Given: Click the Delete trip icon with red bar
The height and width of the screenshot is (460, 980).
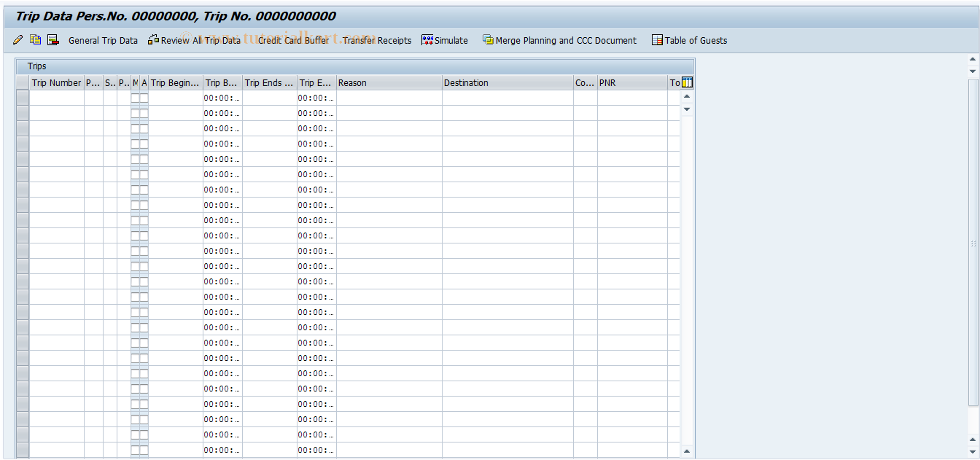Looking at the screenshot, I should 52,40.
